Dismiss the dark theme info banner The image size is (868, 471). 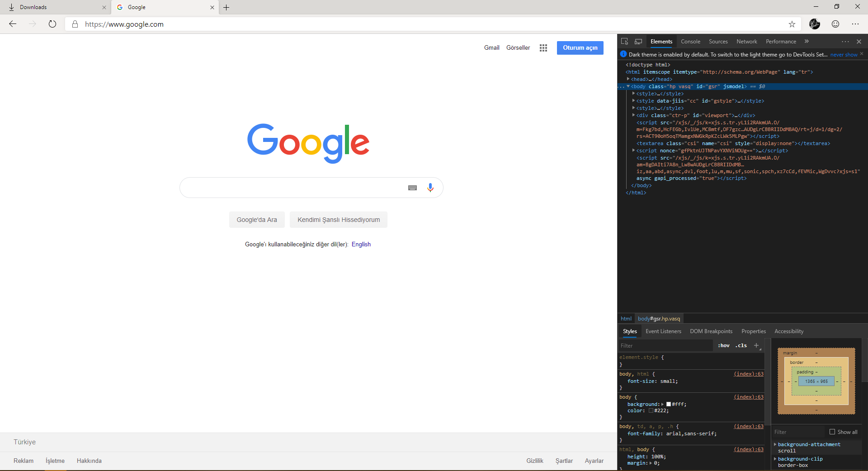[x=862, y=54]
